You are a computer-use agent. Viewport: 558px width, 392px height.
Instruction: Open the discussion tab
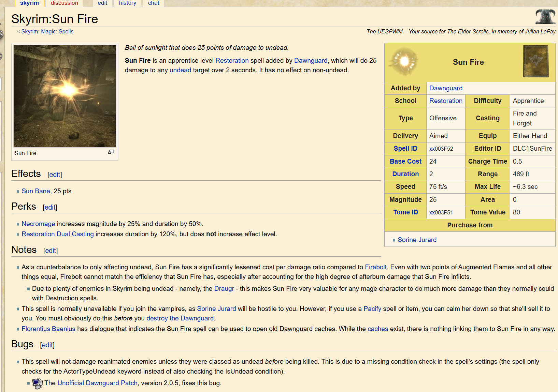pyautogui.click(x=65, y=3)
